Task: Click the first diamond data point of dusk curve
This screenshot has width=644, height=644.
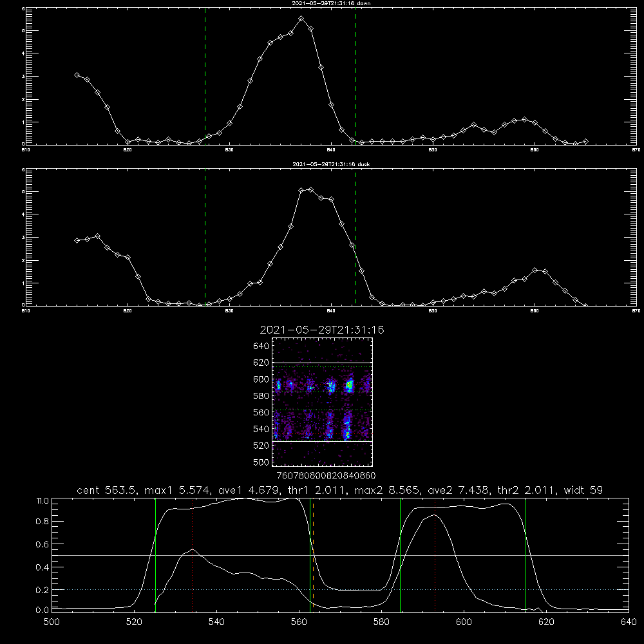Action: (x=77, y=240)
